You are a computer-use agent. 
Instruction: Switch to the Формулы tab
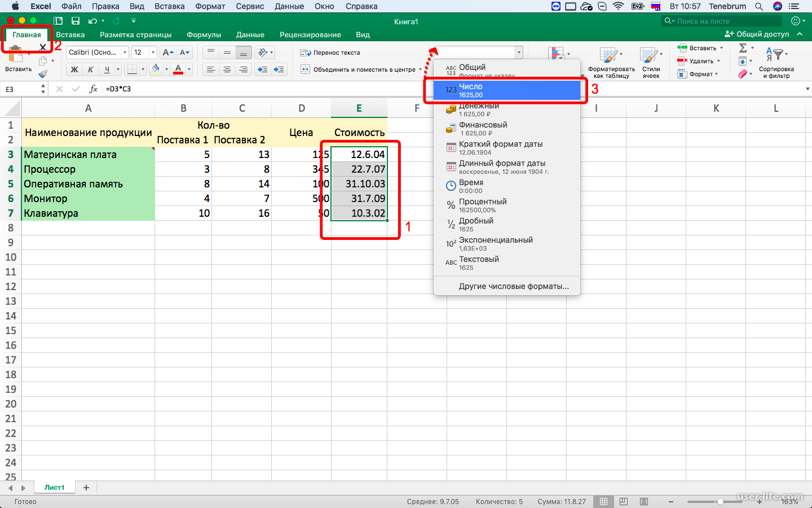pos(204,34)
